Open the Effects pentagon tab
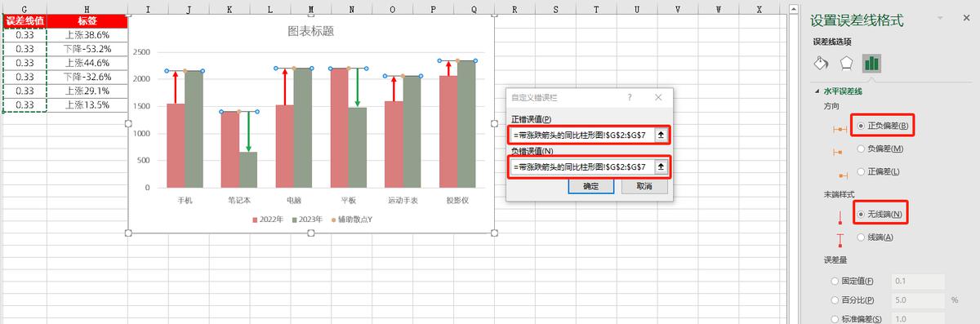 point(847,63)
